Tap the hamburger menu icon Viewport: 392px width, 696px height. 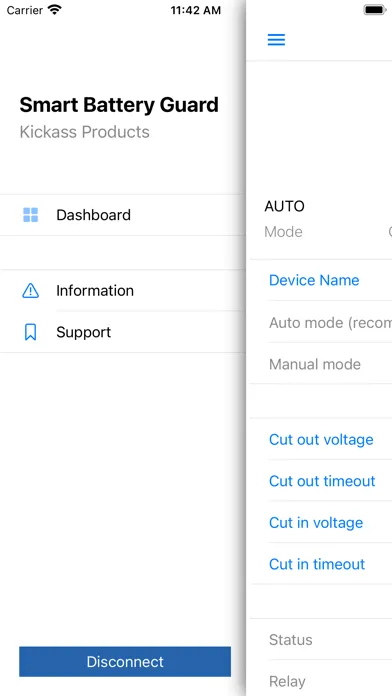point(276,40)
